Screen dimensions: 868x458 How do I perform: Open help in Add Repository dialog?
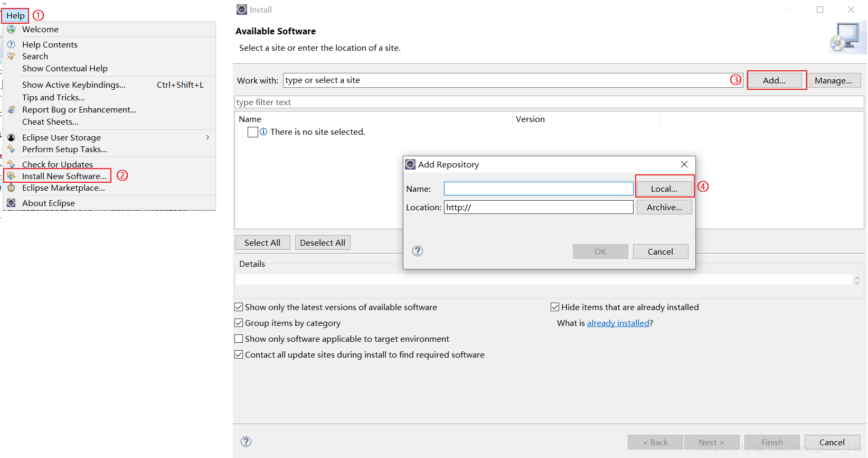click(x=418, y=251)
